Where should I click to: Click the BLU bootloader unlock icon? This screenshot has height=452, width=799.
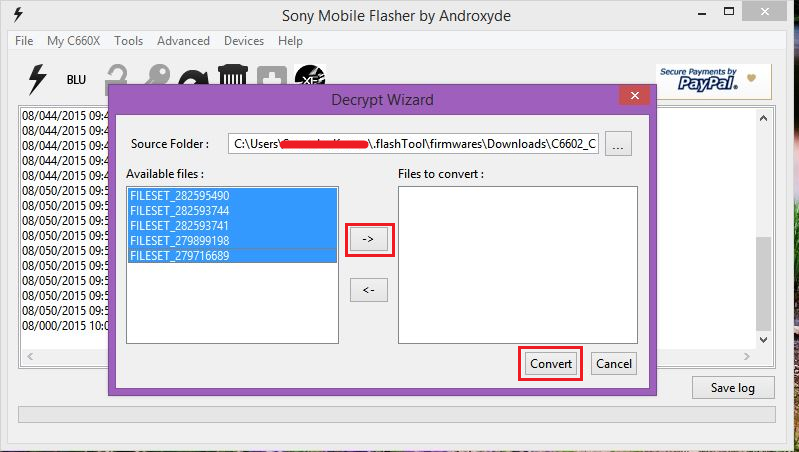pos(76,80)
